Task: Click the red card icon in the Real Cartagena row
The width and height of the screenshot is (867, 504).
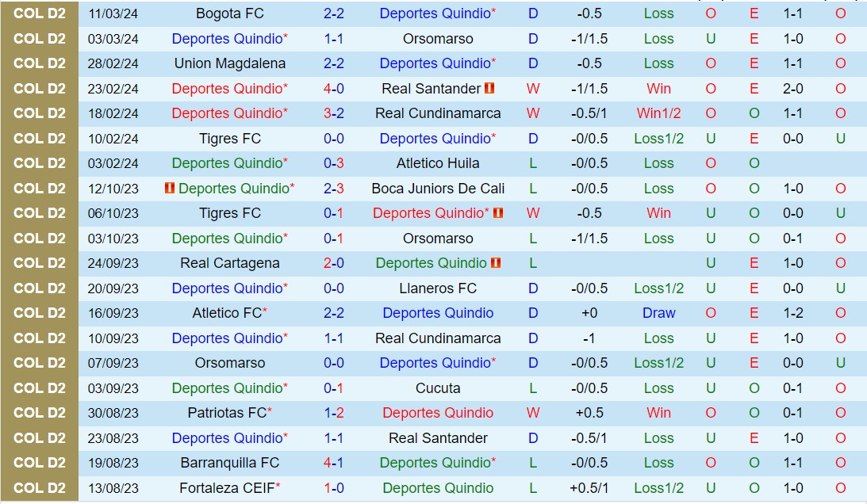Action: point(496,263)
